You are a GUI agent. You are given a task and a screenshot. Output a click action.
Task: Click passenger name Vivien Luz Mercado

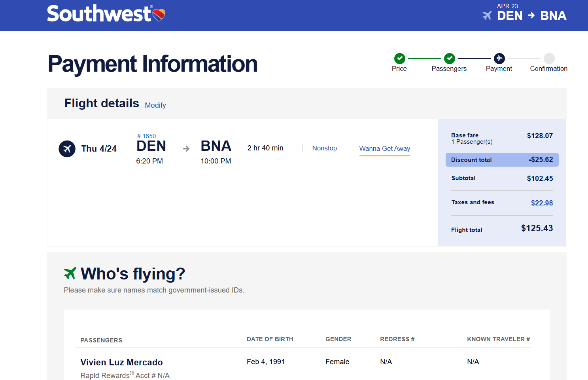point(121,362)
